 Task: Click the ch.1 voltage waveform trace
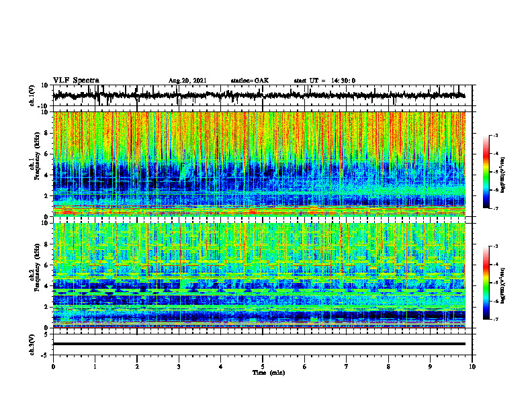259,95
